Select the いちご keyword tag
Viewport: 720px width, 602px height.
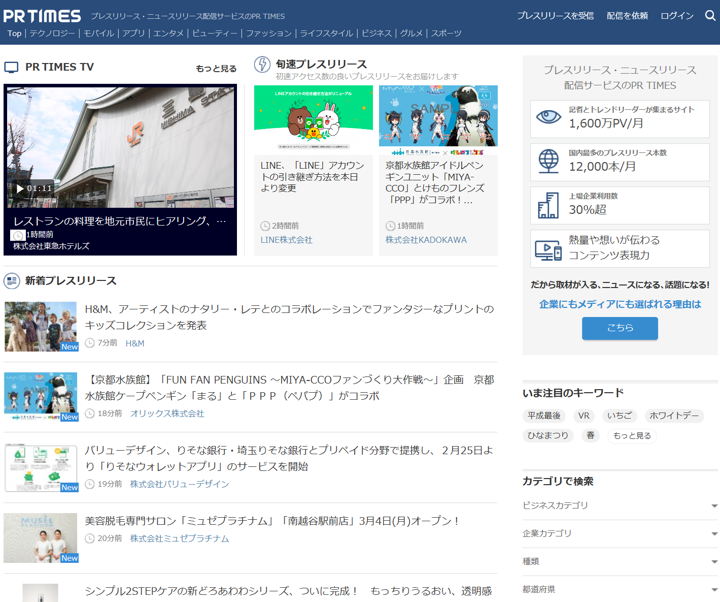click(x=619, y=416)
